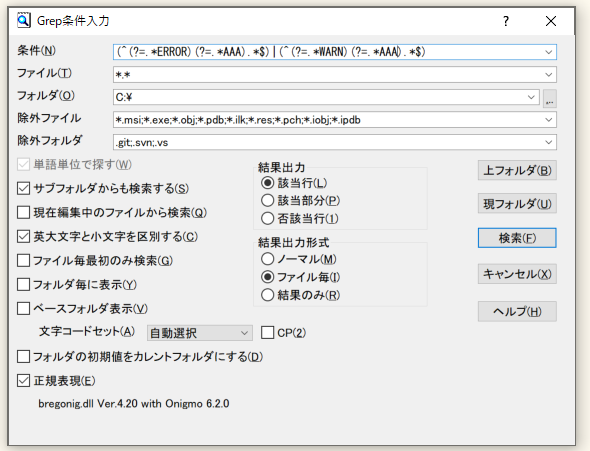This screenshot has width=590, height=451.
Task: Click the 上フォルダ(B) button
Action: click(x=517, y=170)
